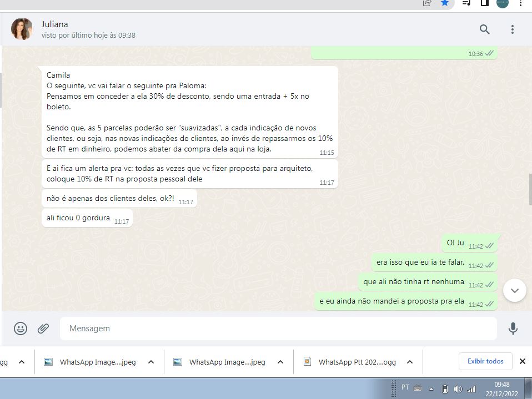The image size is (532, 399).
Task: Expand options for first WhatsApp Image download
Action: coord(151,362)
